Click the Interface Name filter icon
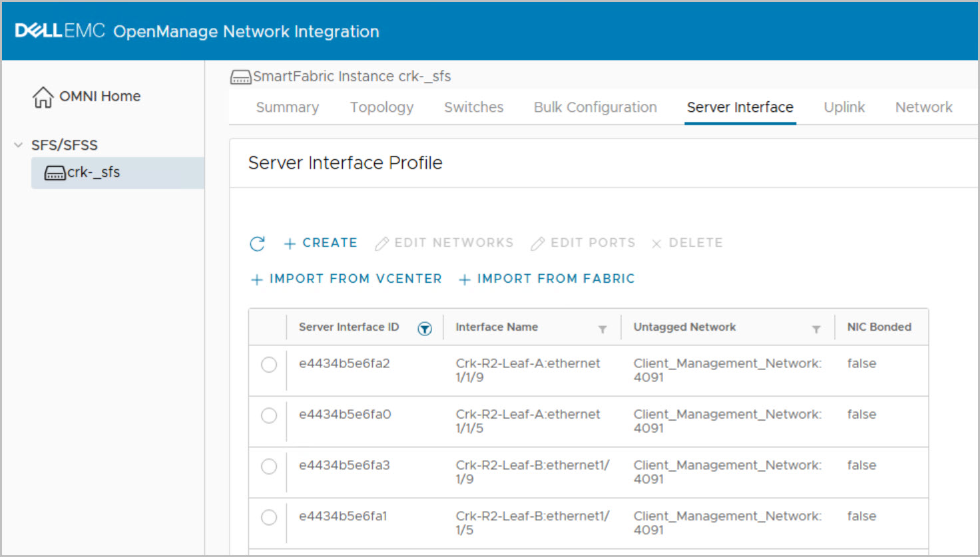Screen dimensions: 980x557 [602, 329]
